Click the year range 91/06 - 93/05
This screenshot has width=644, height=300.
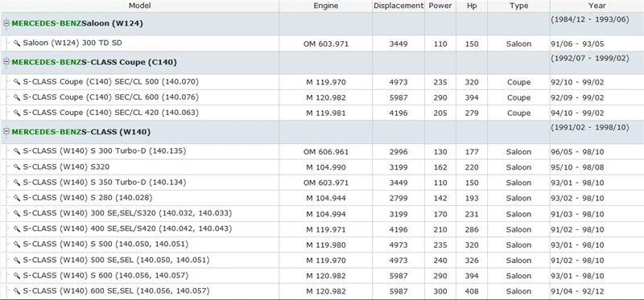pyautogui.click(x=577, y=44)
